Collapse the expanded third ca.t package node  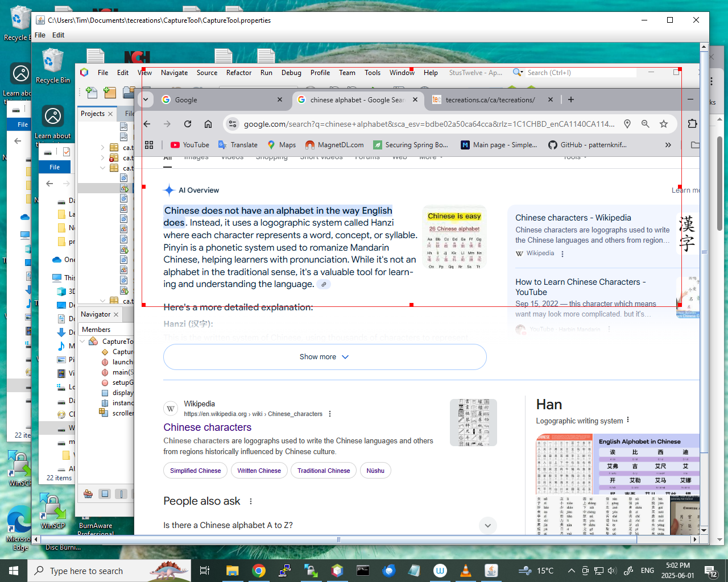click(102, 168)
